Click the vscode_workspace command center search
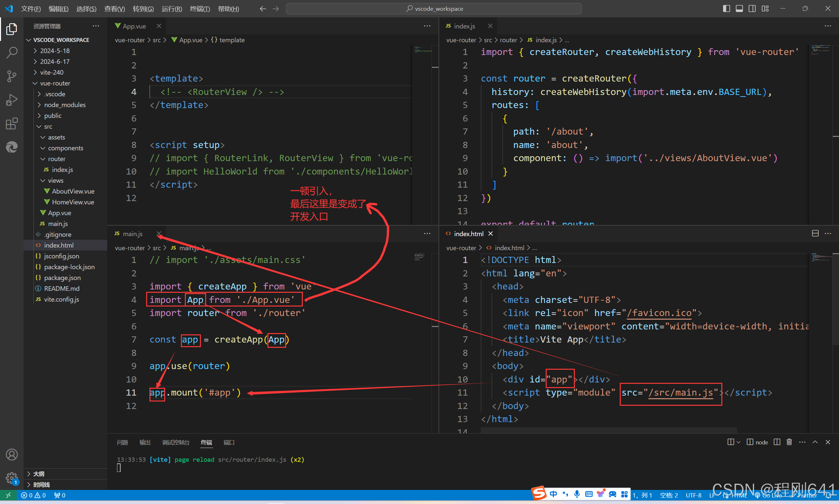 (434, 9)
